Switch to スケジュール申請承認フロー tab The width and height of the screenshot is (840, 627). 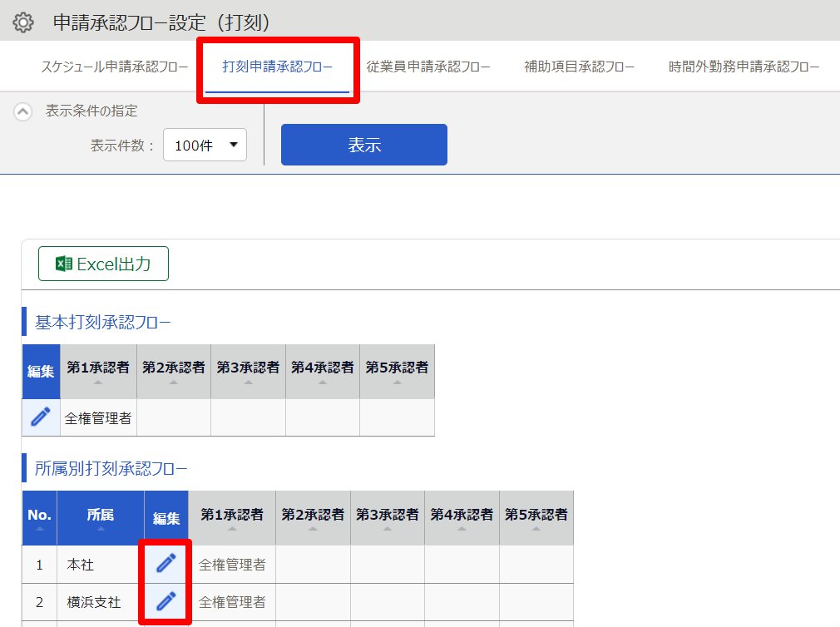click(x=115, y=67)
